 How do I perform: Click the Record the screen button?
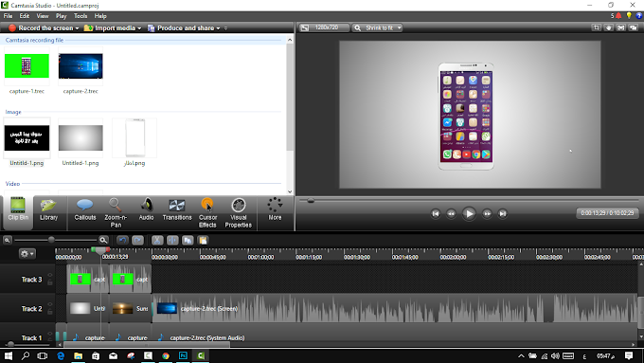[41, 27]
